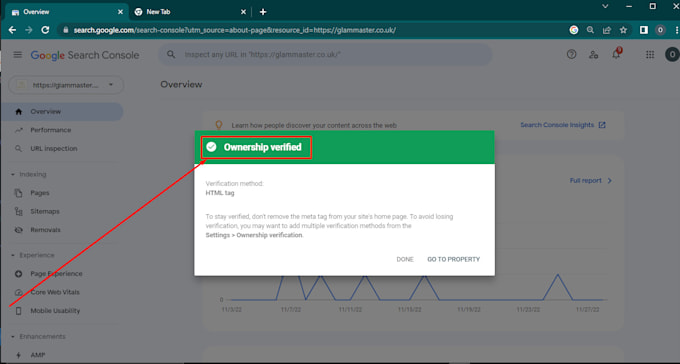680x364 pixels.
Task: Collapse the Experience section
Action: pos(13,255)
